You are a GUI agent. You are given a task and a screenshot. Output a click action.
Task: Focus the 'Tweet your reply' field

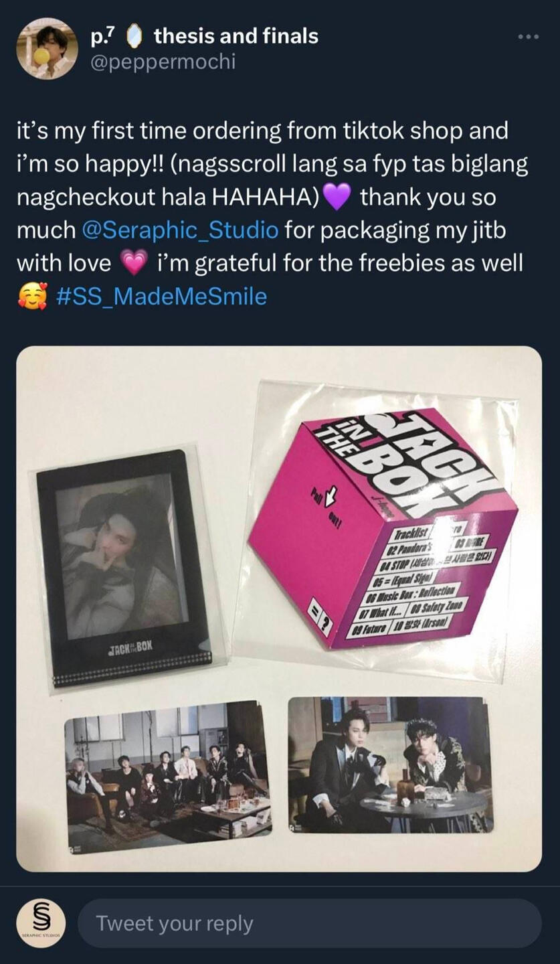[310, 923]
